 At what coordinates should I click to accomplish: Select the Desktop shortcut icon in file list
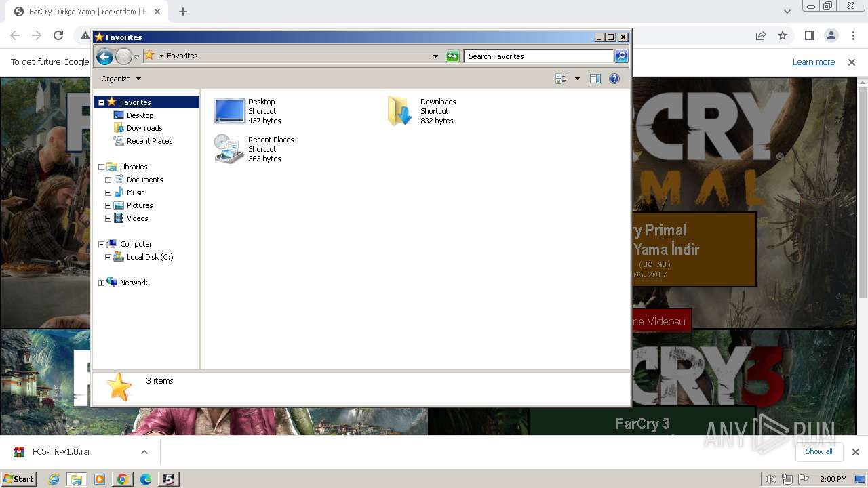[230, 110]
